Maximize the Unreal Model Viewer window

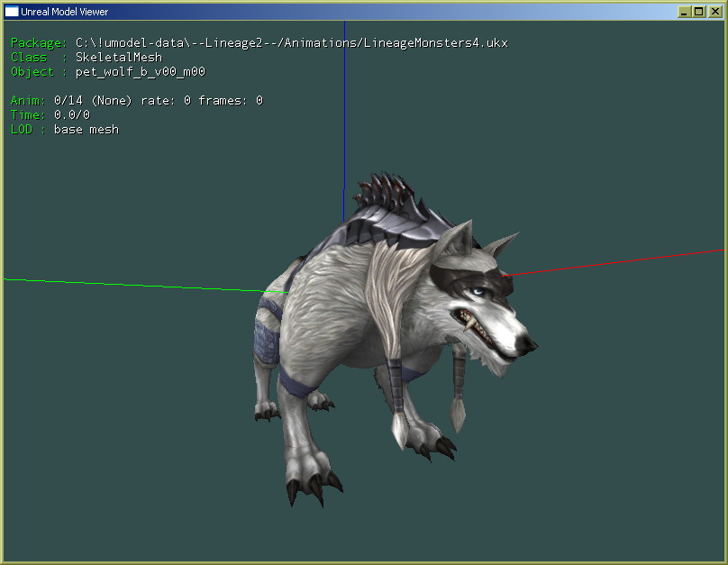coord(698,12)
